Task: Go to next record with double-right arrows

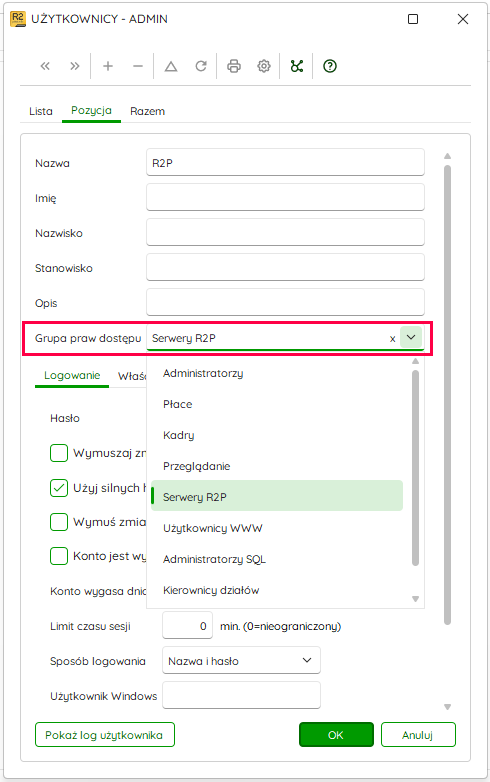Action: click(75, 66)
